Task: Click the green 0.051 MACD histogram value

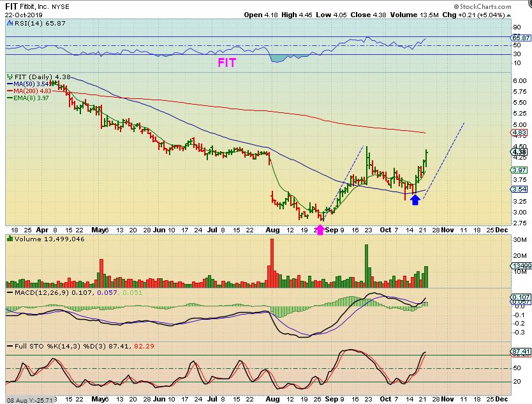Action: pyautogui.click(x=132, y=293)
